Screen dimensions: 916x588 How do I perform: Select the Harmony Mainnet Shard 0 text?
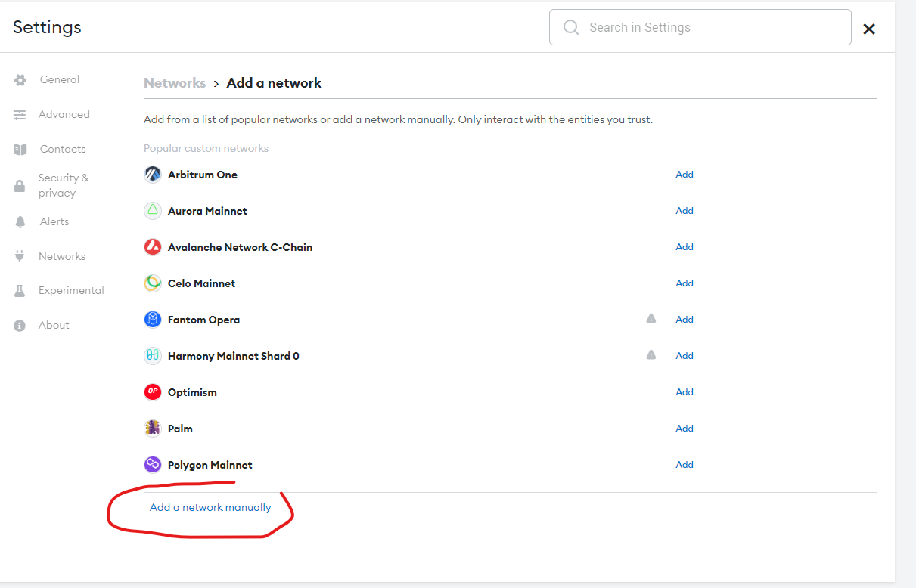(x=234, y=356)
